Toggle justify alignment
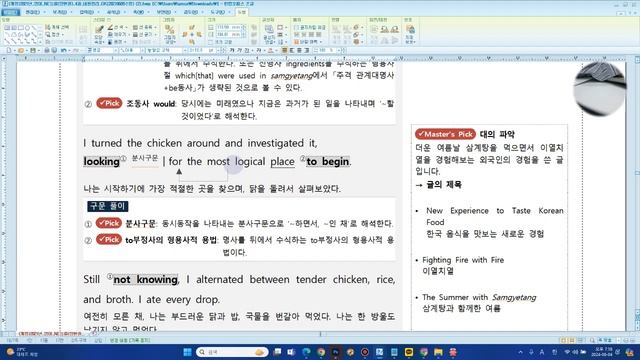The height and width of the screenshot is (360, 640). (x=284, y=51)
